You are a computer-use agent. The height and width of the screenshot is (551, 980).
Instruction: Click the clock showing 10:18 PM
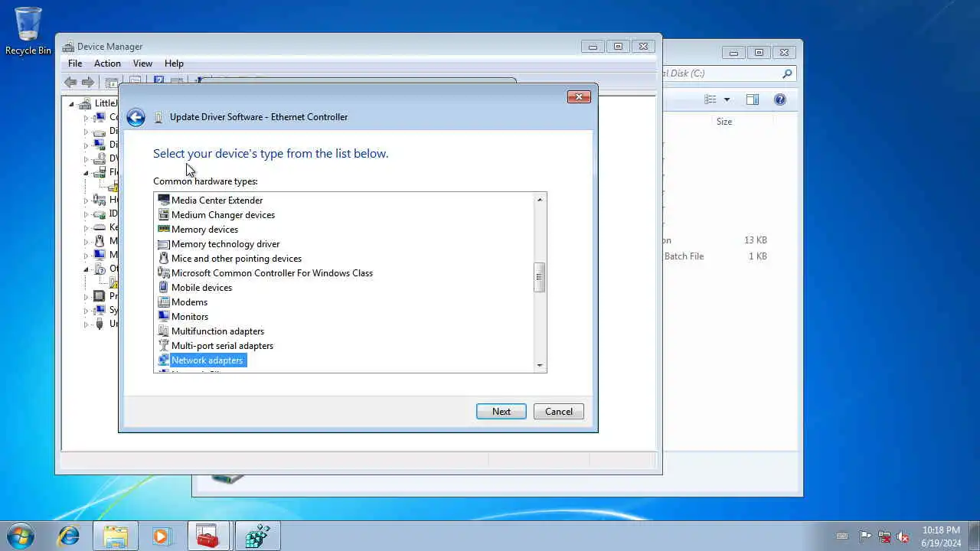(941, 530)
